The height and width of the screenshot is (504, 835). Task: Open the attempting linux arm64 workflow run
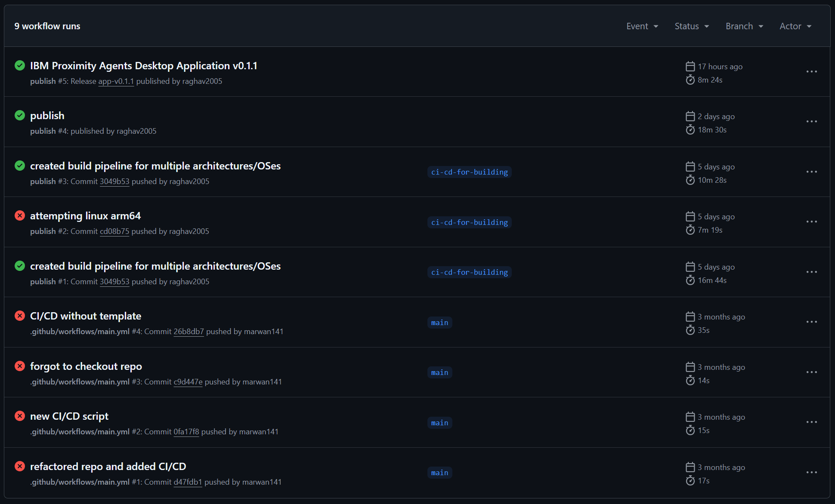point(85,216)
